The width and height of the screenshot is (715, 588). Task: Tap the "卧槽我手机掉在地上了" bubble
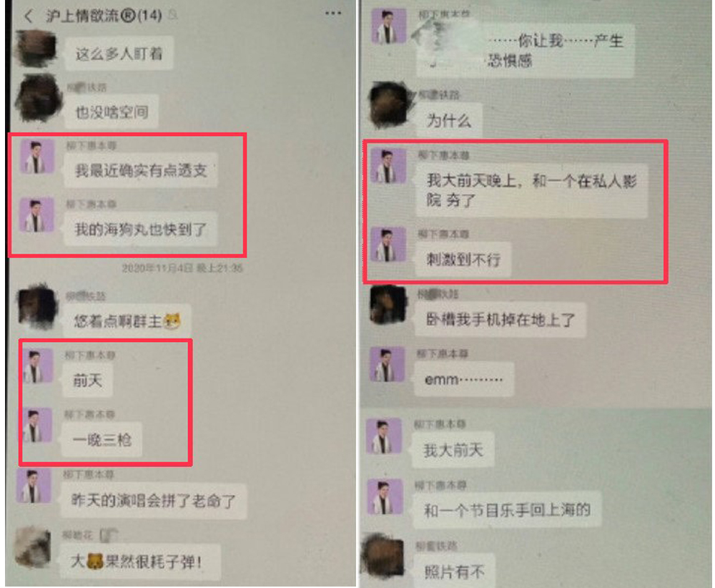[x=500, y=319]
